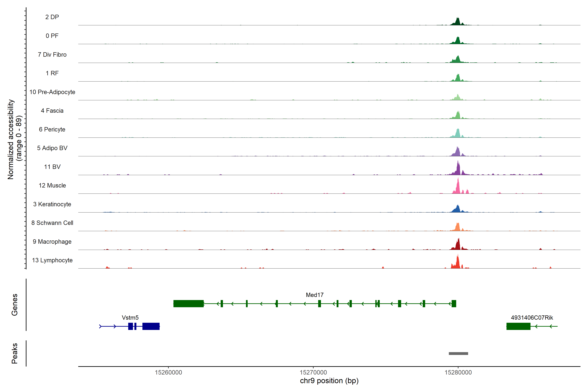Click the chr9 position (bp) axis title

(329, 381)
